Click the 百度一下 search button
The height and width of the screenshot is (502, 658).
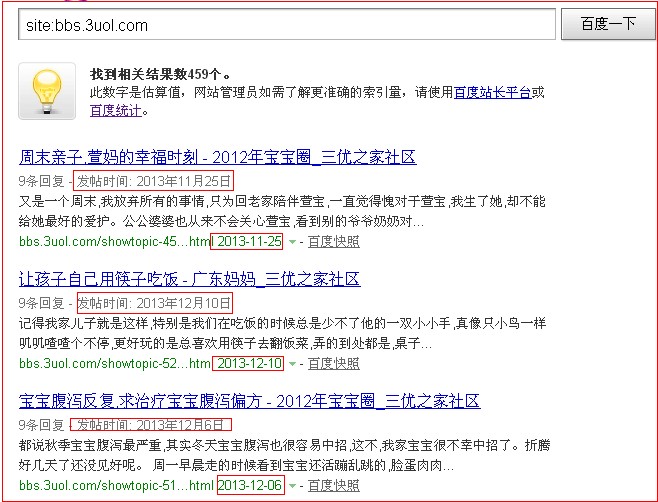click(x=608, y=24)
